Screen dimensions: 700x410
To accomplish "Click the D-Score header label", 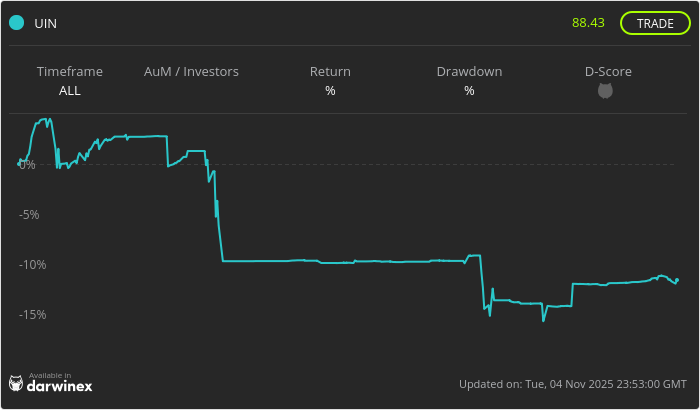I will (x=608, y=72).
